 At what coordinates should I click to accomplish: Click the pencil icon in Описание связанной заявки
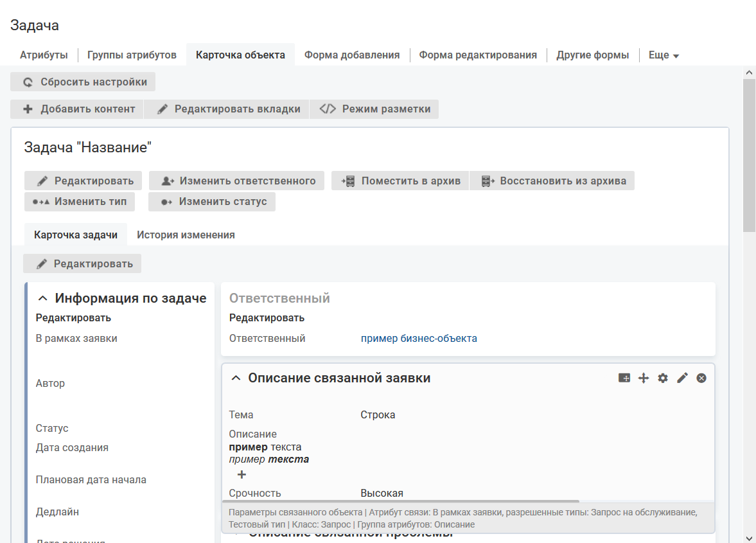coord(682,378)
